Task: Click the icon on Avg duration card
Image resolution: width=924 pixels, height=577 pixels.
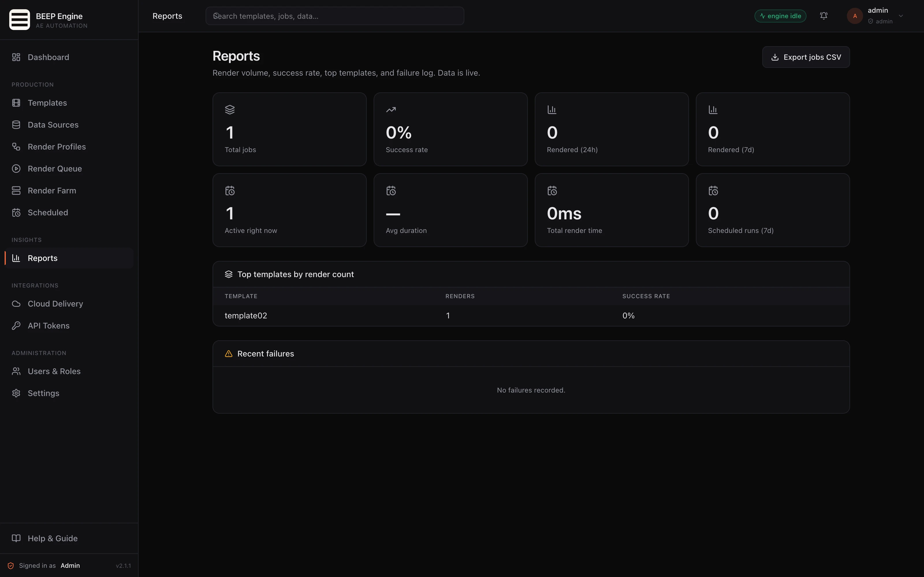Action: [391, 191]
